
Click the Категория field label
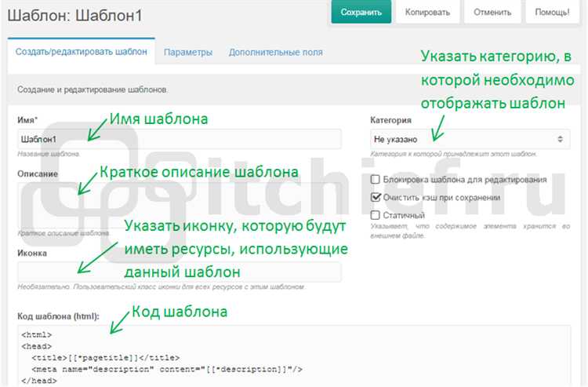390,120
